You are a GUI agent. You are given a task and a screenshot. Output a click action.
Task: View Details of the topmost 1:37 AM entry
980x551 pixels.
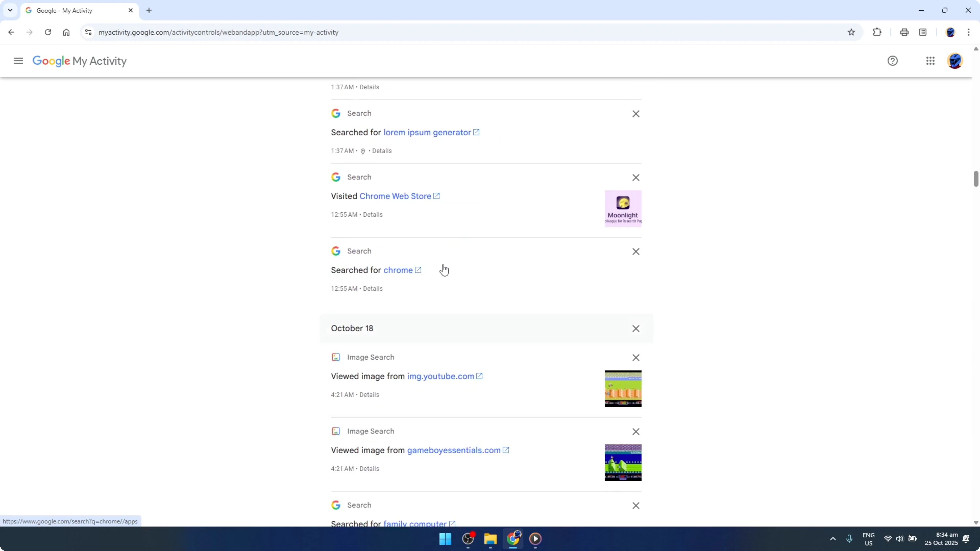[x=369, y=87]
